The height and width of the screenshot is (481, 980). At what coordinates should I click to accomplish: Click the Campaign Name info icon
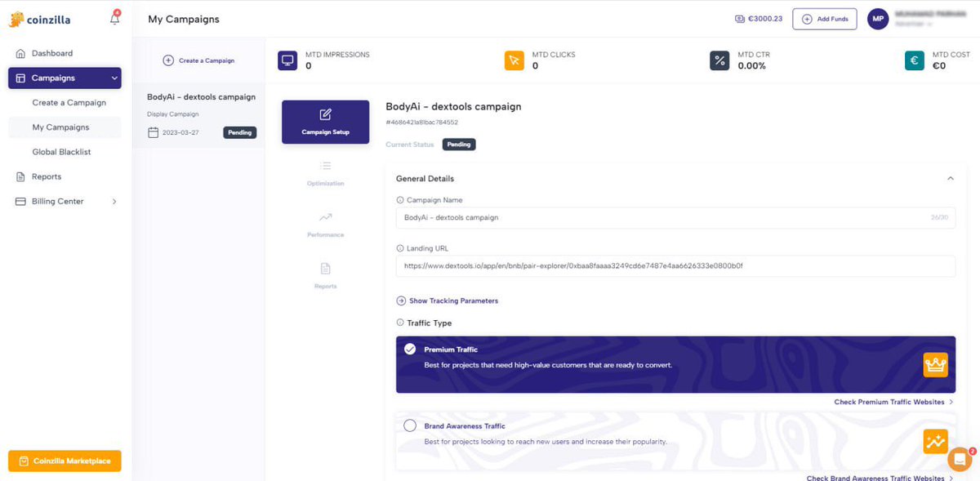399,200
